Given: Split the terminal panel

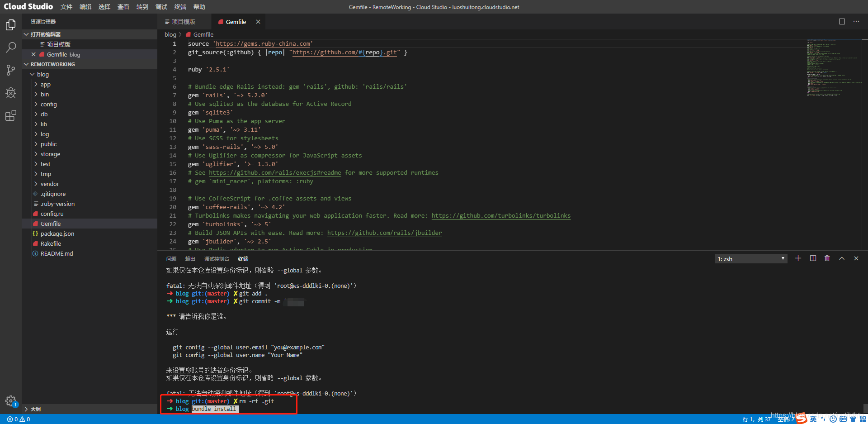Looking at the screenshot, I should tap(813, 258).
